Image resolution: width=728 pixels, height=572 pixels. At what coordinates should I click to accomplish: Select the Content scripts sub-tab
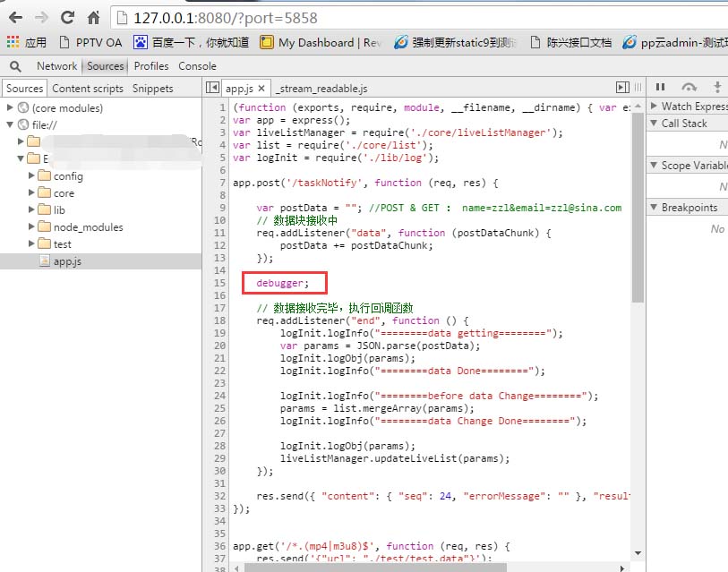point(88,89)
